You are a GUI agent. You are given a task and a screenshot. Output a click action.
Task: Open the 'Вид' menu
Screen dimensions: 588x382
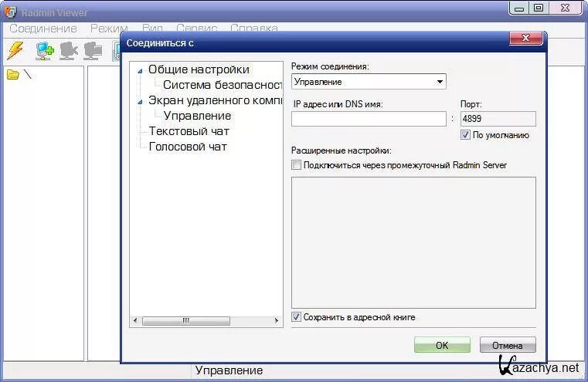coord(152,29)
